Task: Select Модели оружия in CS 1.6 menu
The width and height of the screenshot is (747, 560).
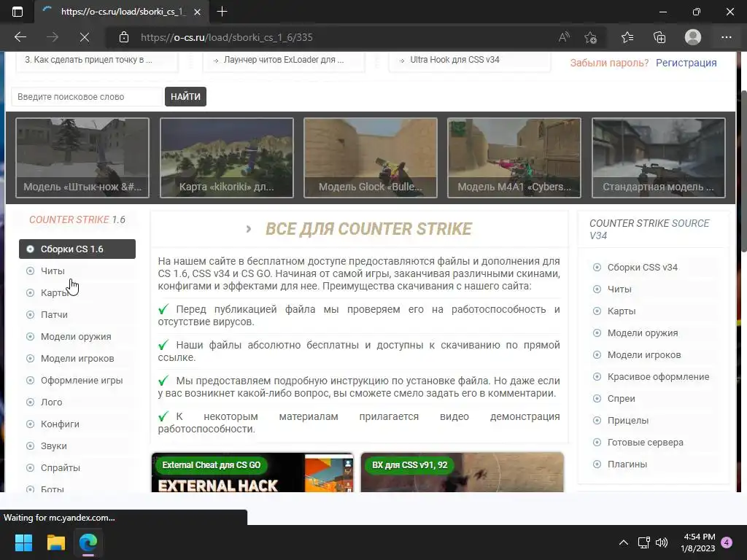Action: [76, 337]
